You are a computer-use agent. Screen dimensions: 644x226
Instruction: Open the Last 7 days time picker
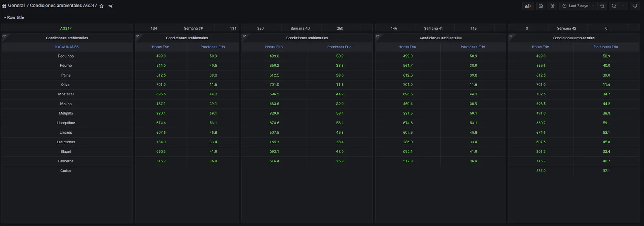point(578,6)
